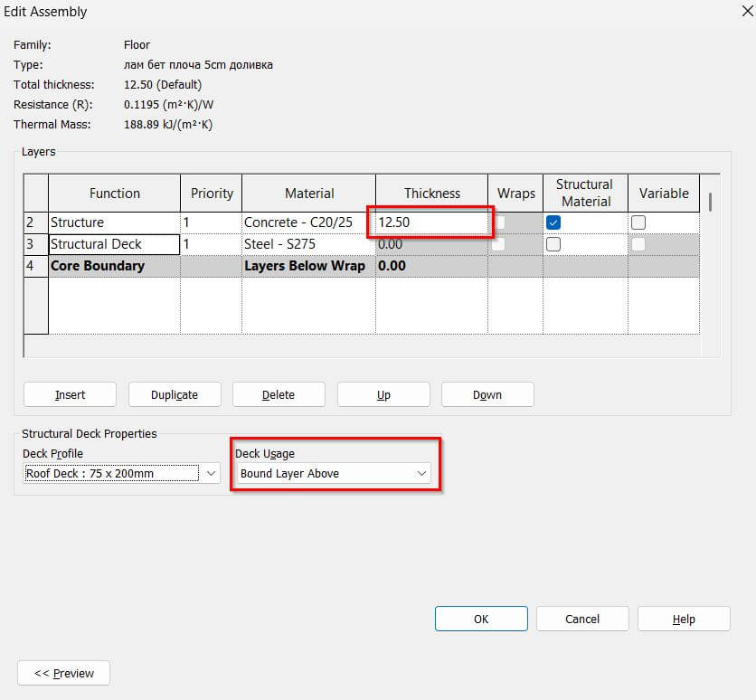Viewport: 756px width, 700px height.
Task: Show the Preview pane
Action: point(63,673)
